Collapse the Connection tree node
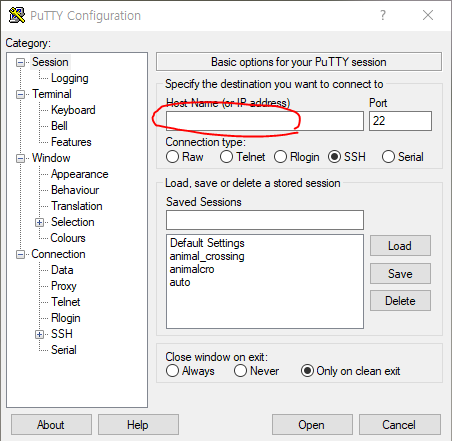The image size is (452, 441). coord(20,255)
